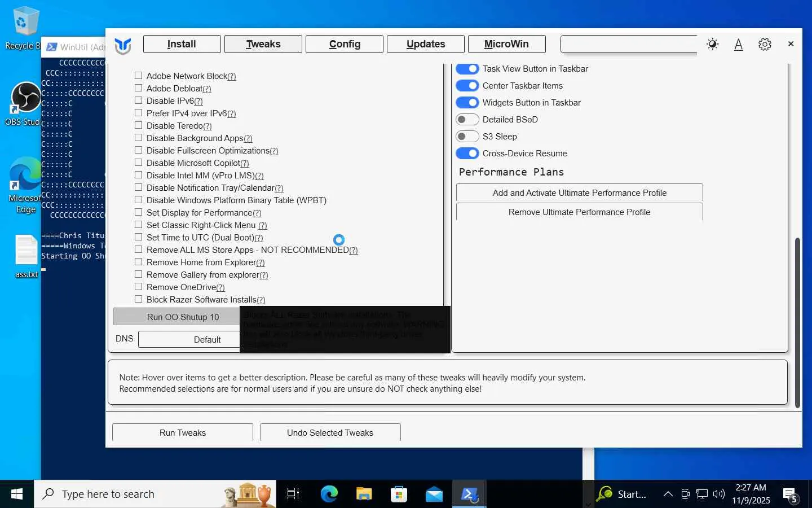Screen dimensions: 812x508
Task: Open the network icon in system tray
Action: click(x=702, y=494)
